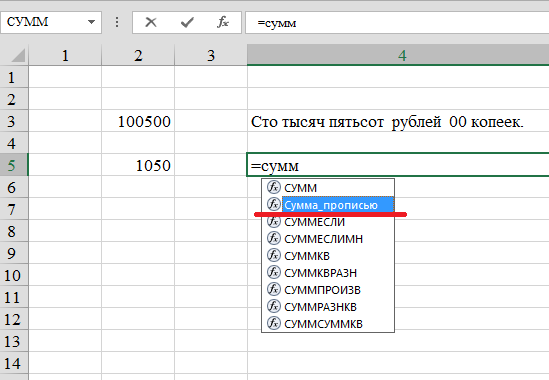The width and height of the screenshot is (549, 380).
Task: Select row header 12
Action: point(14,319)
